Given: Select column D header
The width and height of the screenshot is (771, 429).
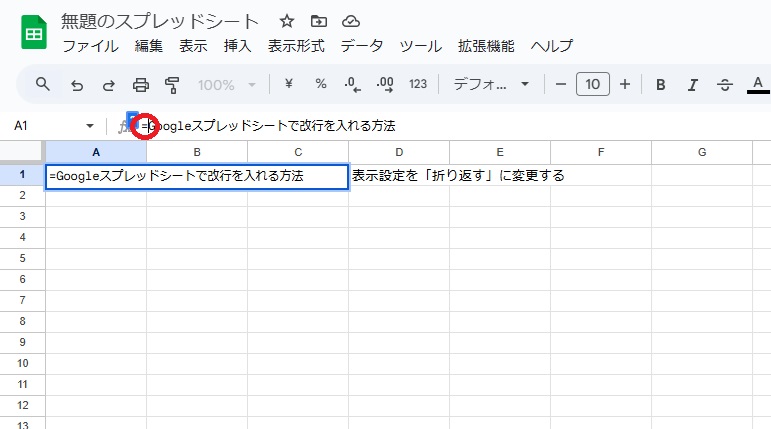Looking at the screenshot, I should [x=399, y=153].
